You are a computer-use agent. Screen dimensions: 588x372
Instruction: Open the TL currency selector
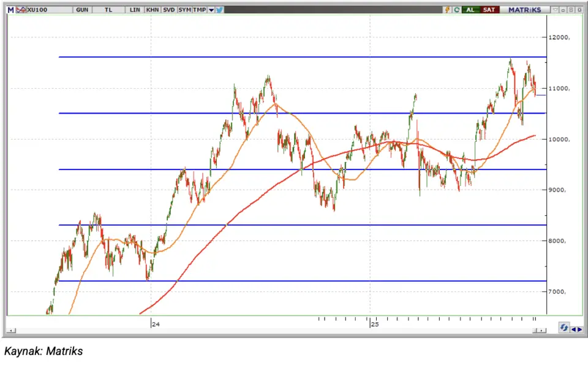click(108, 10)
